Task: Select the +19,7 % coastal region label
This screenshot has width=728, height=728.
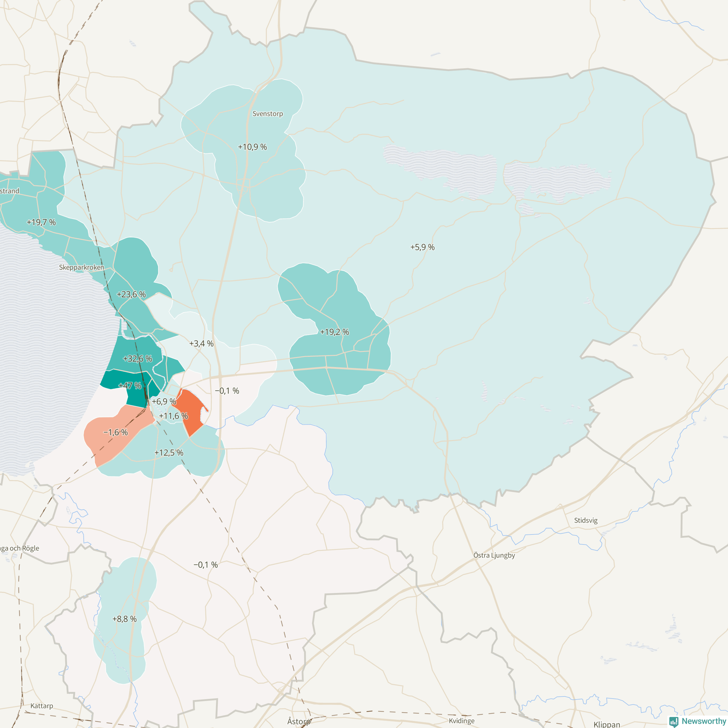Action: 41,222
